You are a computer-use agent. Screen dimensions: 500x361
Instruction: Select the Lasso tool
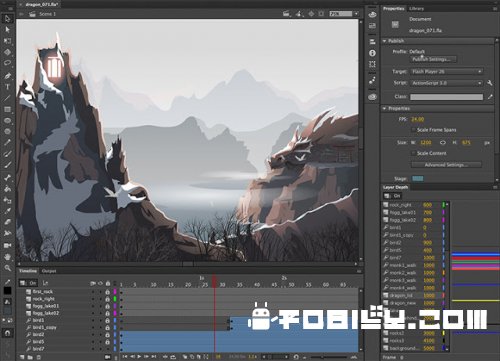(x=7, y=63)
